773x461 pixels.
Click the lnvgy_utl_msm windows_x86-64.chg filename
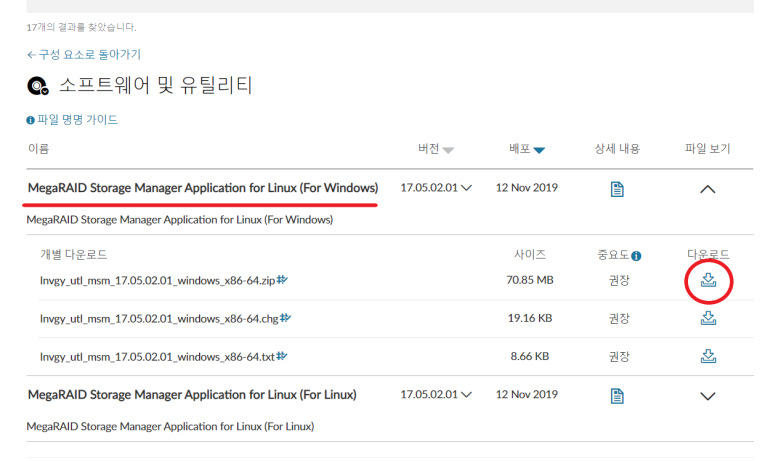(x=159, y=319)
